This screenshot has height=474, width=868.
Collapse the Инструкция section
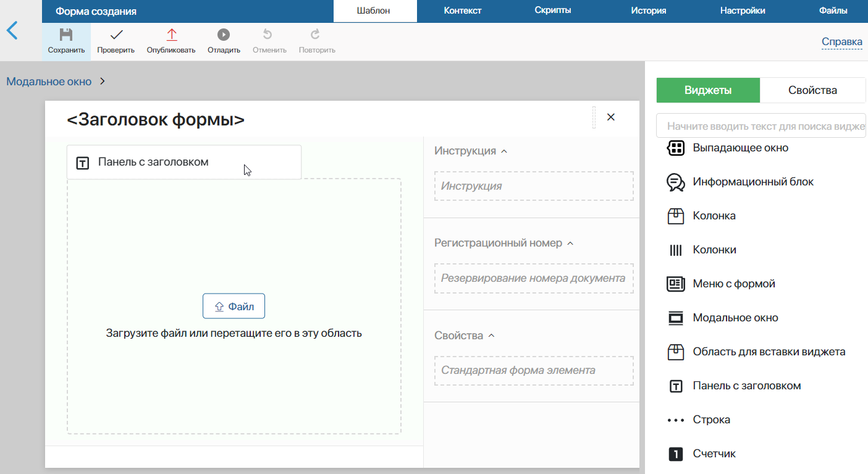(x=504, y=151)
